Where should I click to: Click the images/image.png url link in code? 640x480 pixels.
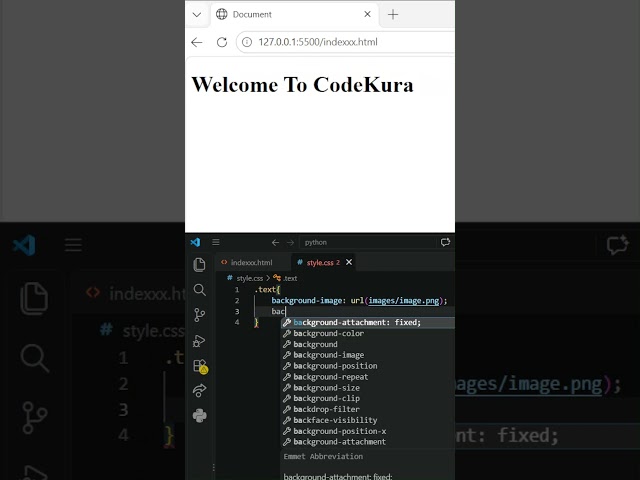(x=403, y=301)
